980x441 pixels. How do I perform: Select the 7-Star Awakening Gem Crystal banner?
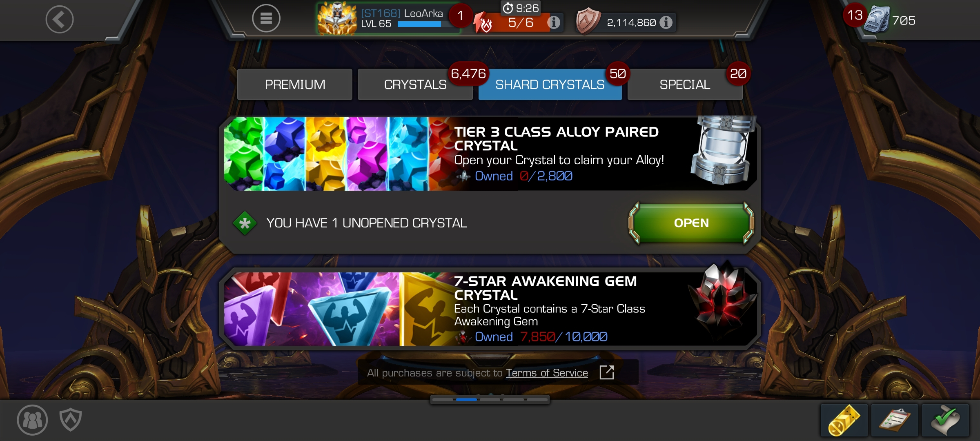(x=490, y=309)
